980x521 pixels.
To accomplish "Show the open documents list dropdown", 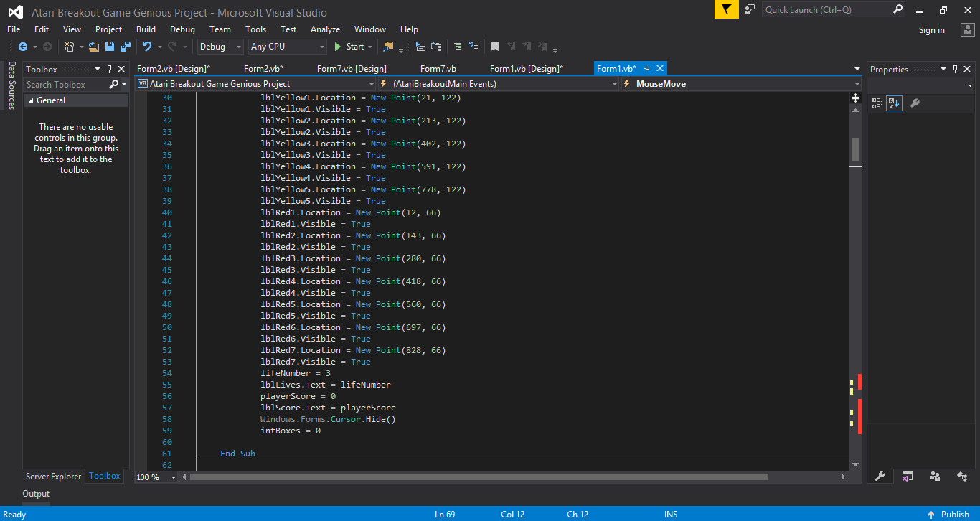I will pos(857,69).
